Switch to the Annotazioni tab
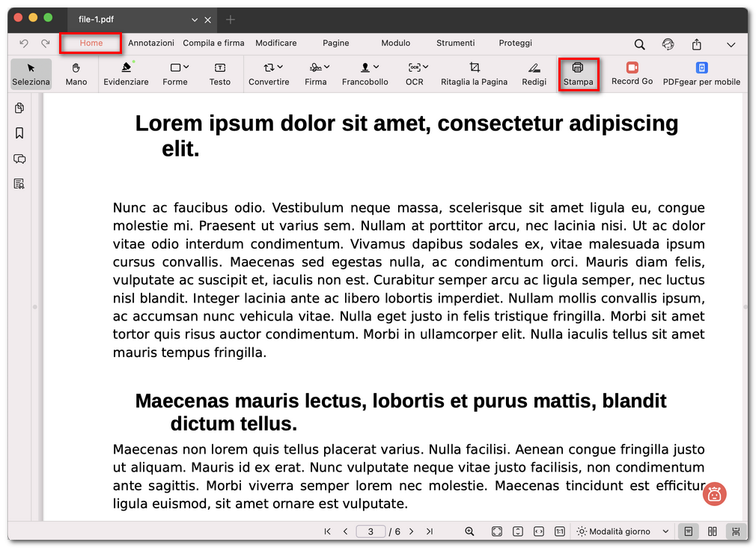This screenshot has height=548, width=756. (151, 43)
